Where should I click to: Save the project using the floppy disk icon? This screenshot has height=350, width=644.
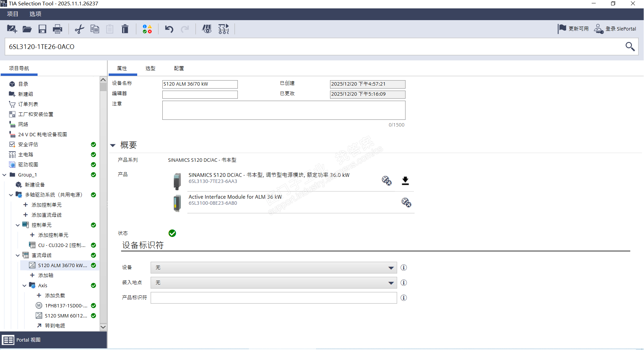(x=42, y=29)
